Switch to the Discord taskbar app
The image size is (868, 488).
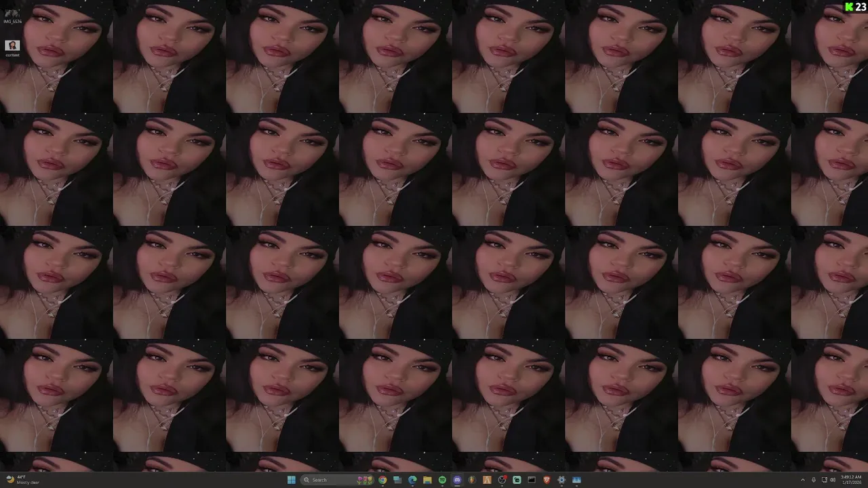tap(457, 480)
